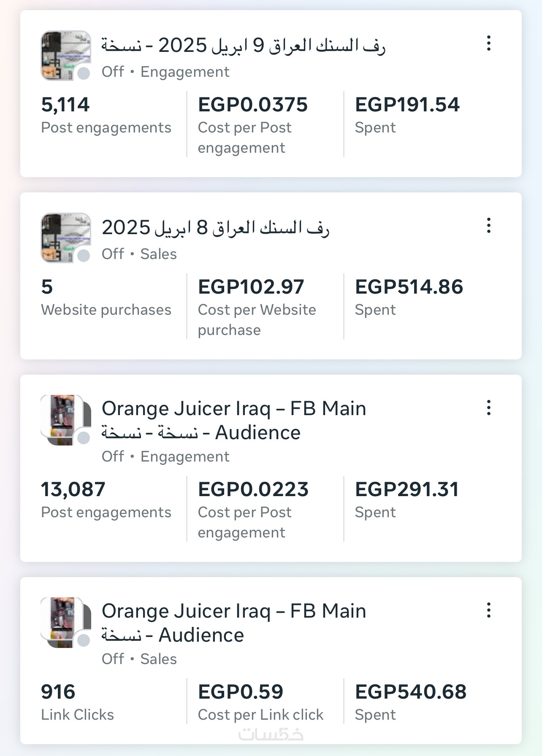Open thumbnail of Orange Juicer Sales campaign

coord(62,620)
